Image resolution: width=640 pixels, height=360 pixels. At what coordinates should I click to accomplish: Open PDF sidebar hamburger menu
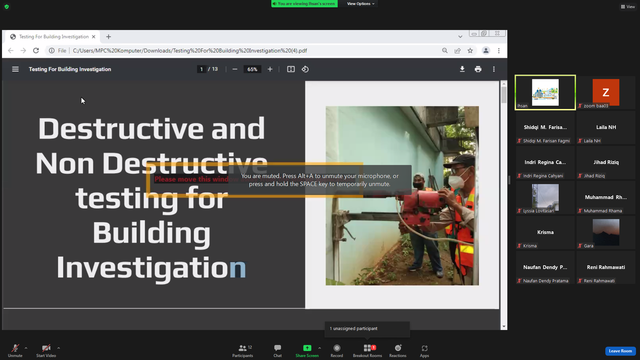point(15,69)
